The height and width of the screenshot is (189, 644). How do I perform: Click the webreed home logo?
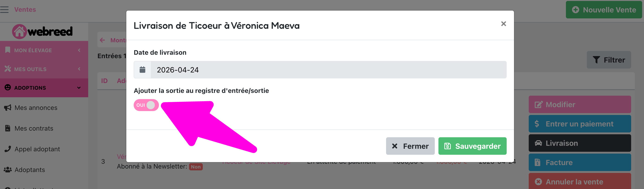point(42,31)
